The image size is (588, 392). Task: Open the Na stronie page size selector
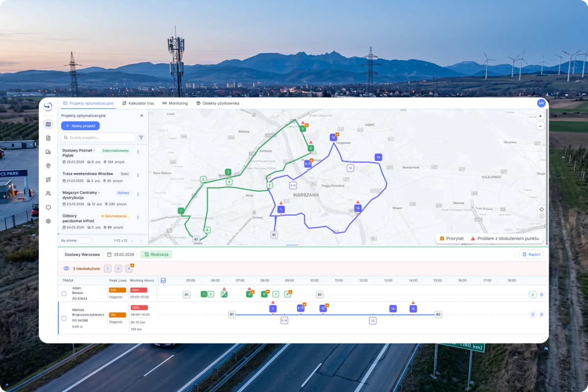tap(85, 240)
